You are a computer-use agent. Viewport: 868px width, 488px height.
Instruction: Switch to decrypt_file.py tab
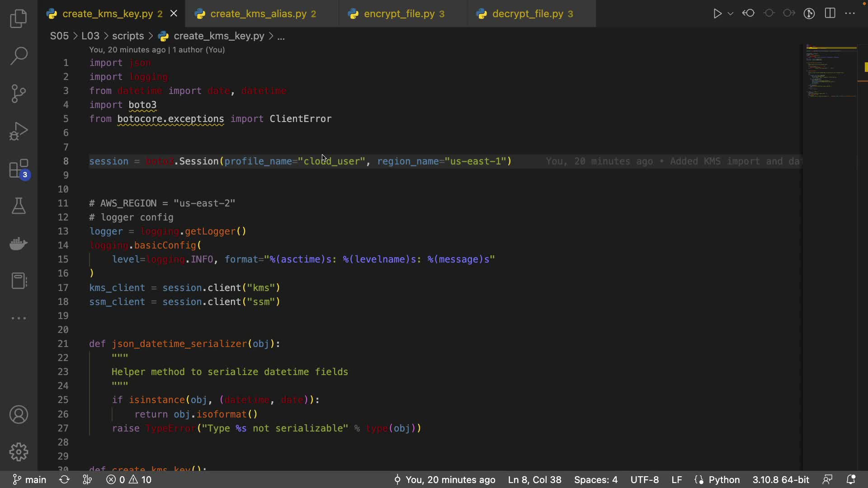[527, 14]
